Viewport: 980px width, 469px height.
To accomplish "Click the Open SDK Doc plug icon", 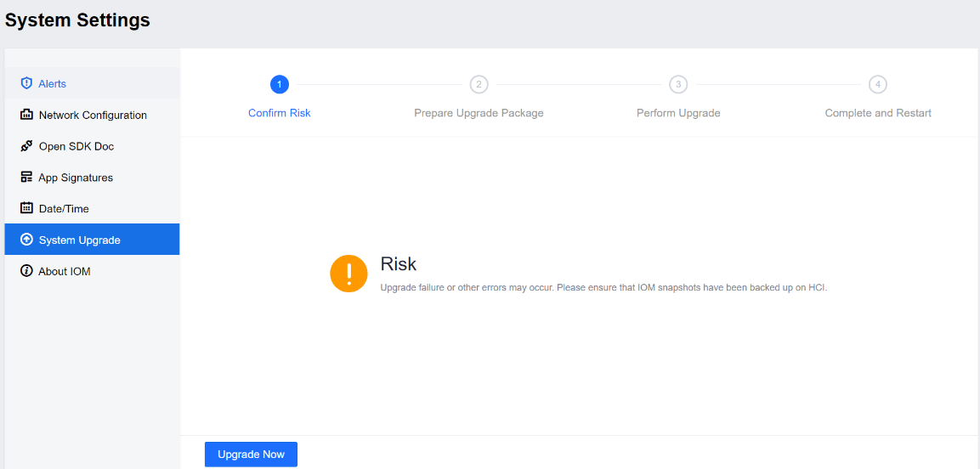I will tap(26, 146).
